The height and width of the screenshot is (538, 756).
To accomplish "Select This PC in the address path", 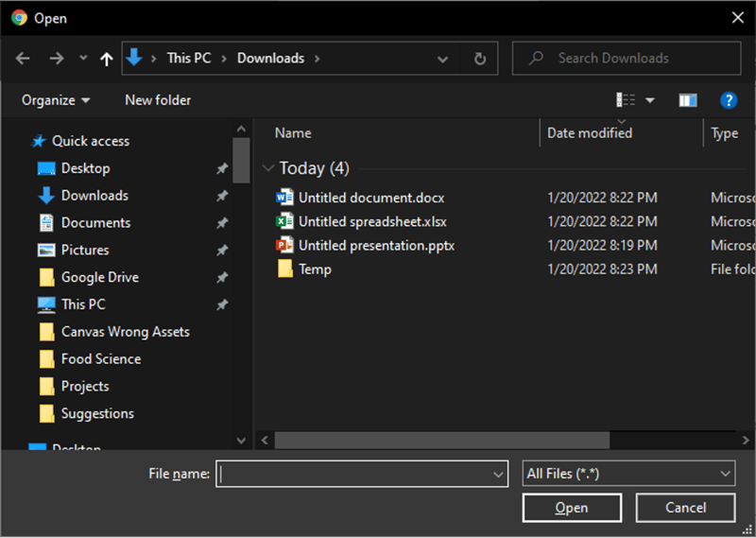I will click(189, 59).
